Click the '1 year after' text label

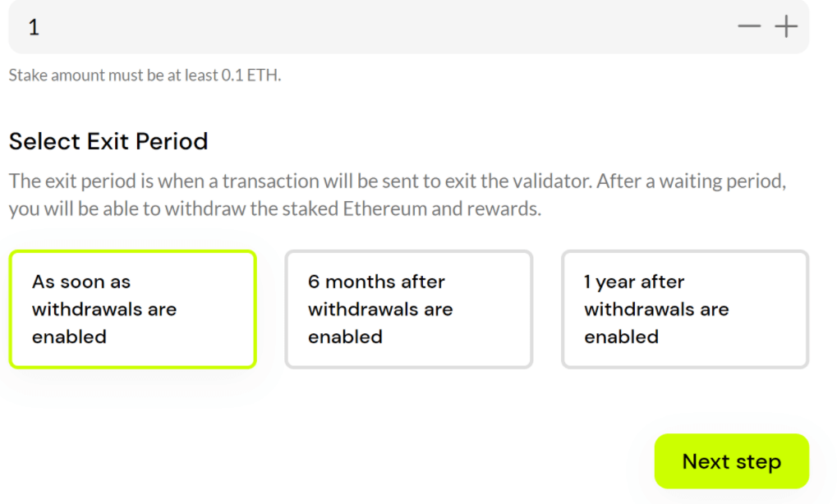[634, 282]
